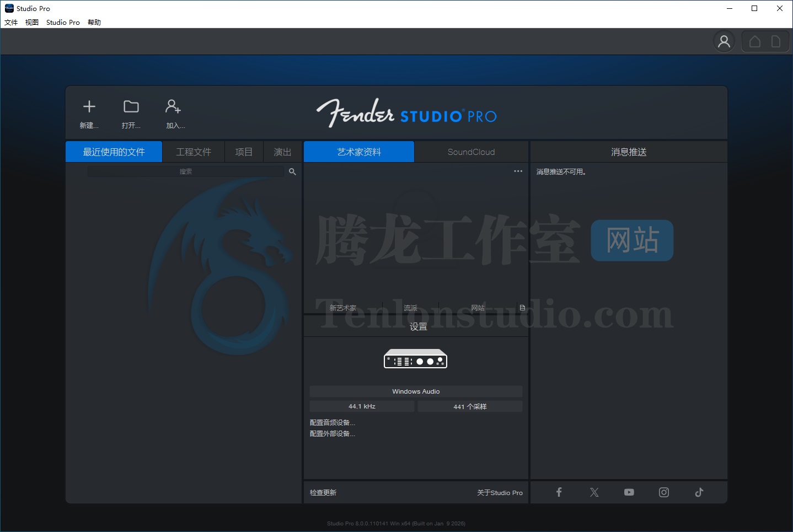Screen dimensions: 793x532
Task: Expand the 441 samples block size selector
Action: coord(470,407)
